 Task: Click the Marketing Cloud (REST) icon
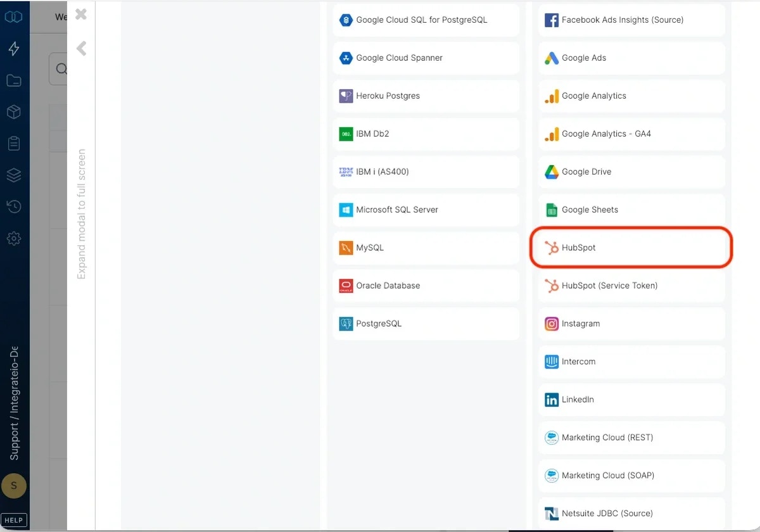(x=552, y=438)
